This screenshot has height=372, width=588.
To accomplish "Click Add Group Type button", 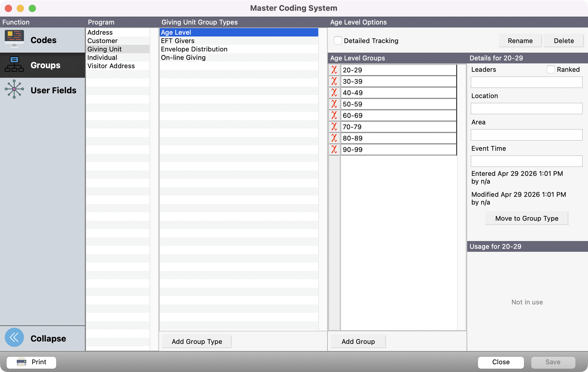I will click(x=197, y=341).
